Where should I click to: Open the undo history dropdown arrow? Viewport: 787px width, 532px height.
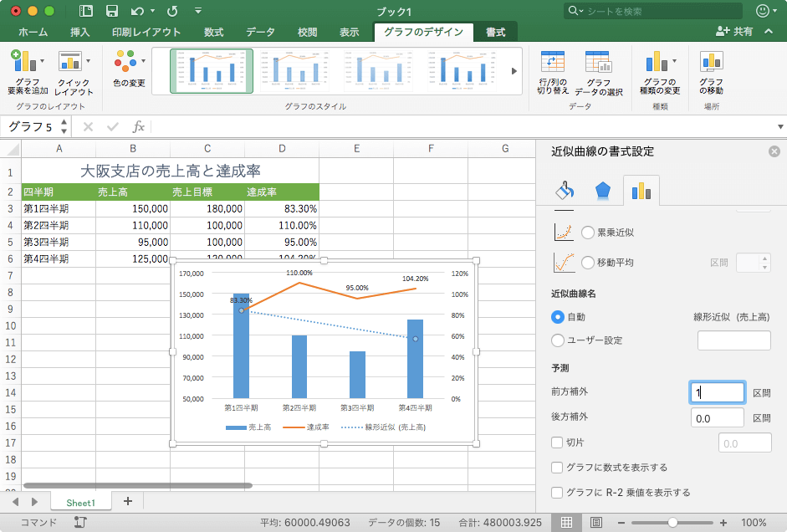tap(152, 11)
